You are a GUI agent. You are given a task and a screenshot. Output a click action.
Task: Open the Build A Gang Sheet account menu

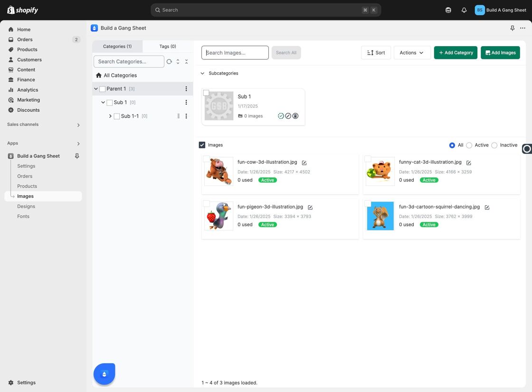pyautogui.click(x=501, y=10)
